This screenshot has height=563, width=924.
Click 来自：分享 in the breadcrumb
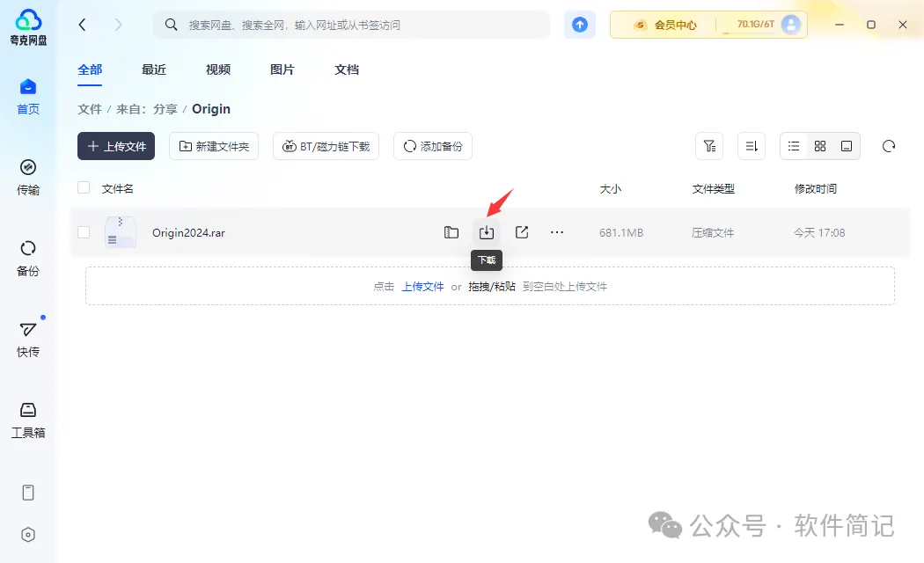(x=147, y=109)
